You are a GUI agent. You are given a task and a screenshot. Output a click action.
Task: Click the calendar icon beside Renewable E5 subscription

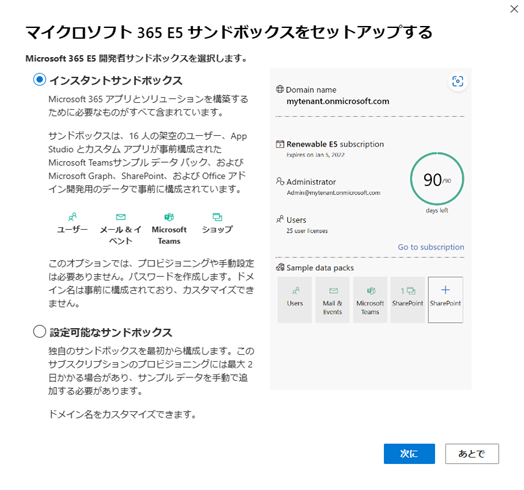click(x=280, y=144)
